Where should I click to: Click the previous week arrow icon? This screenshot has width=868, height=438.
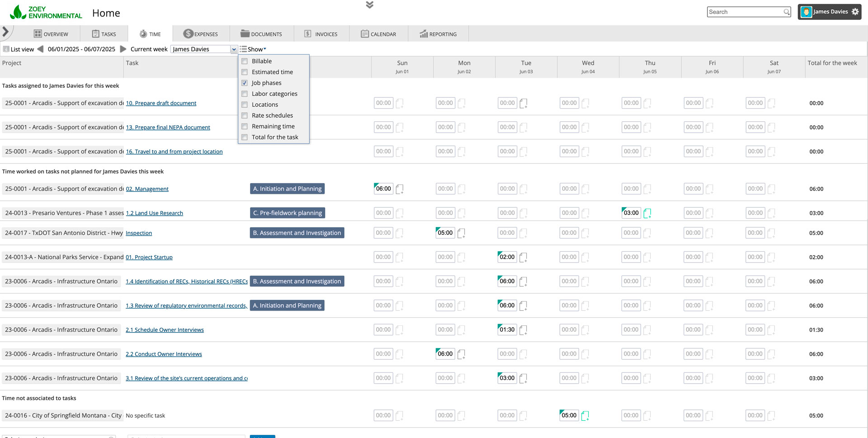[x=40, y=49]
